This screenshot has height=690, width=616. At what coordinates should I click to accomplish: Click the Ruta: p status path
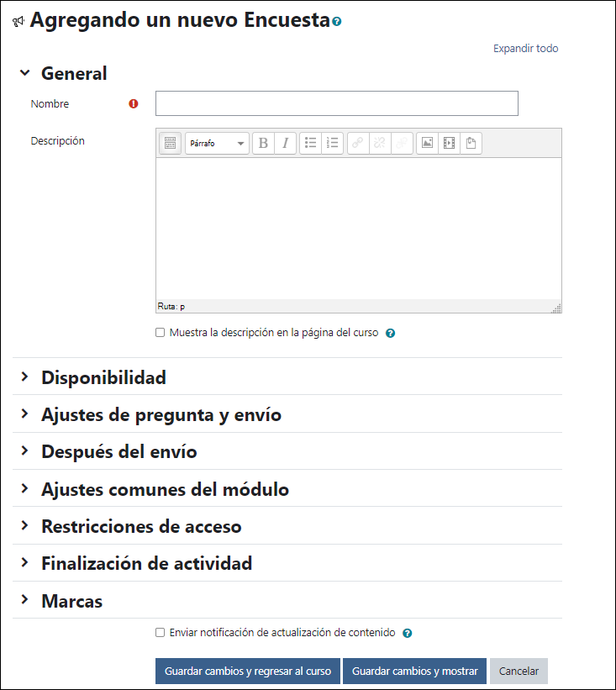click(171, 306)
